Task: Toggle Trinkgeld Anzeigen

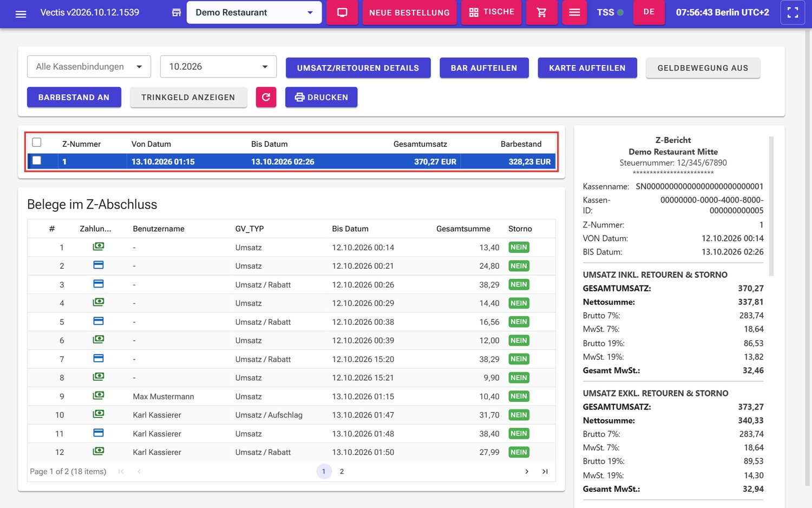Action: coord(188,97)
